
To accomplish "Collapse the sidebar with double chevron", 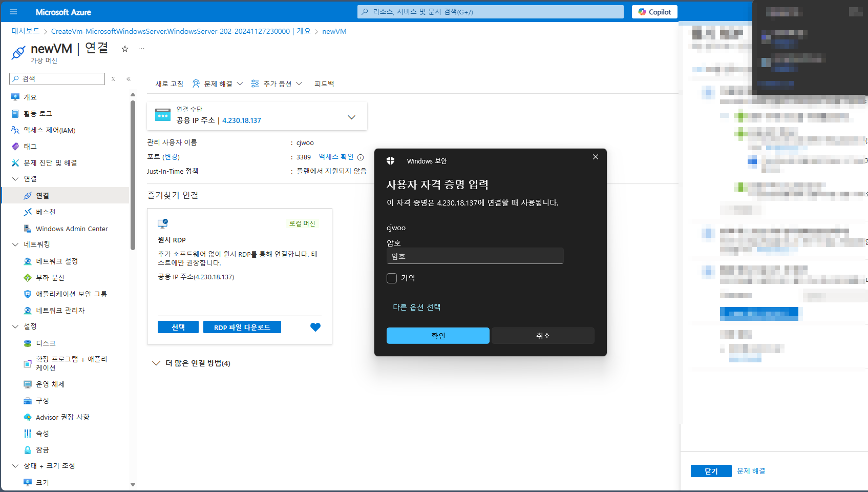I will click(x=129, y=78).
